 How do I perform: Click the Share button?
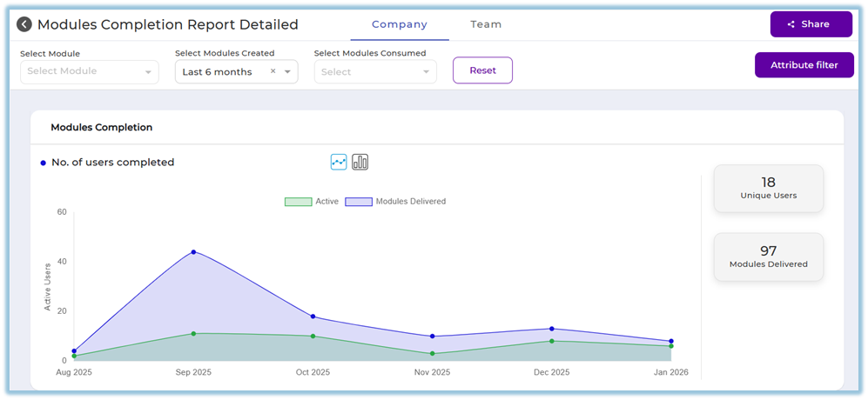[811, 24]
